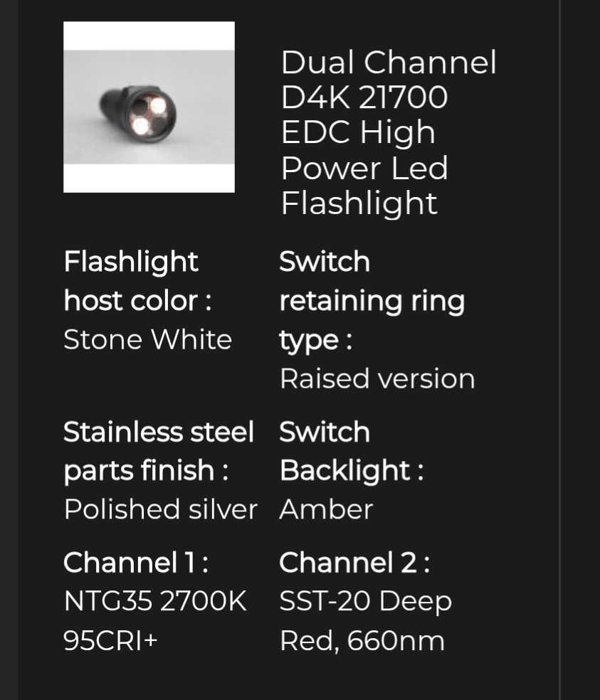
Task: Click the "Switch Backlight" label
Action: (x=351, y=451)
